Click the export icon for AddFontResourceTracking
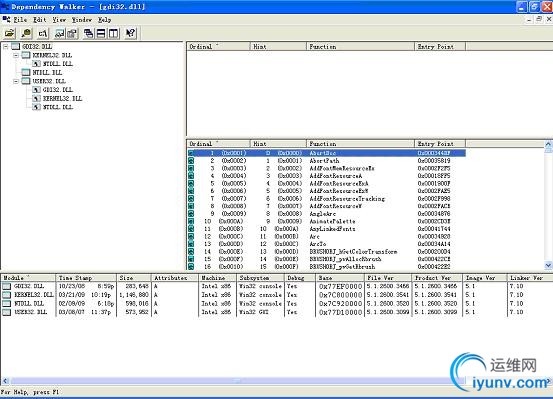Image resolution: width=553 pixels, height=399 pixels. (191, 199)
